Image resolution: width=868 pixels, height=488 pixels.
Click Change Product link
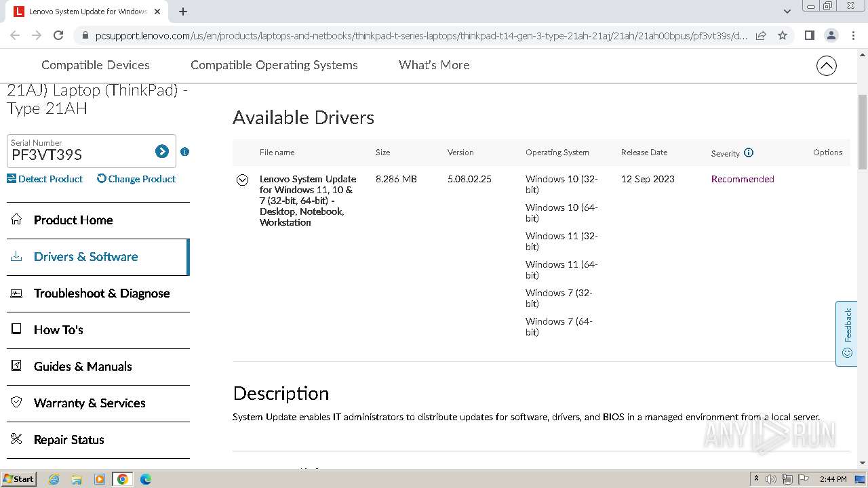pos(136,179)
